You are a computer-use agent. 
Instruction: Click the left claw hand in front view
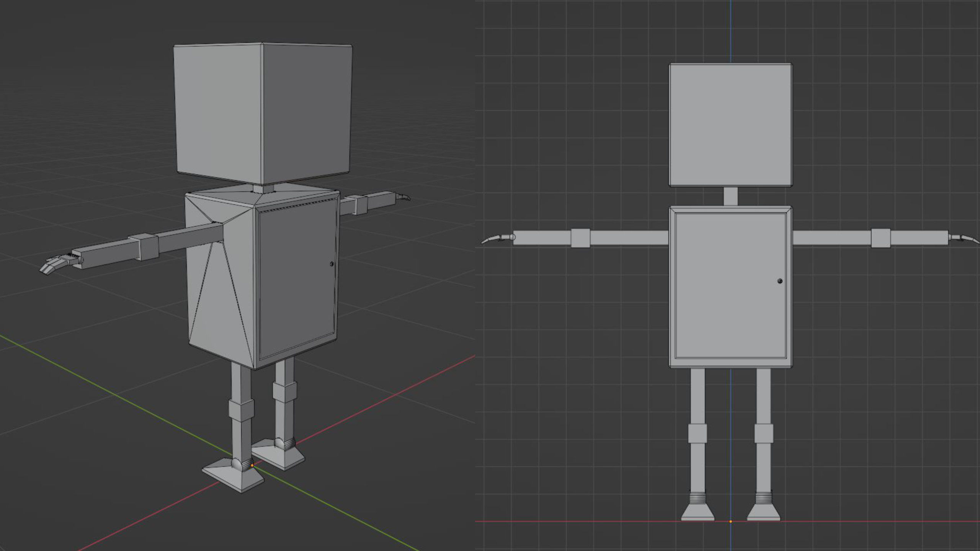click(x=498, y=239)
